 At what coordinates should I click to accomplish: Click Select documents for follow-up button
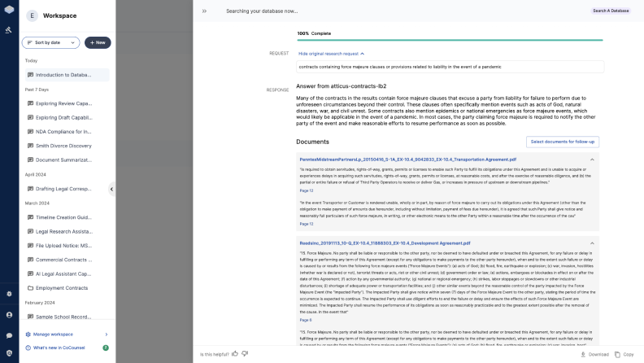(562, 142)
